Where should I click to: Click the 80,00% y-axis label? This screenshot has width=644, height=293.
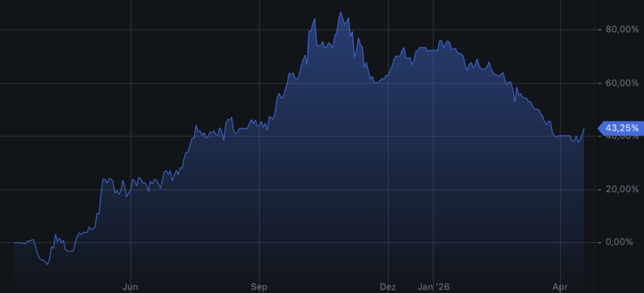coord(622,29)
